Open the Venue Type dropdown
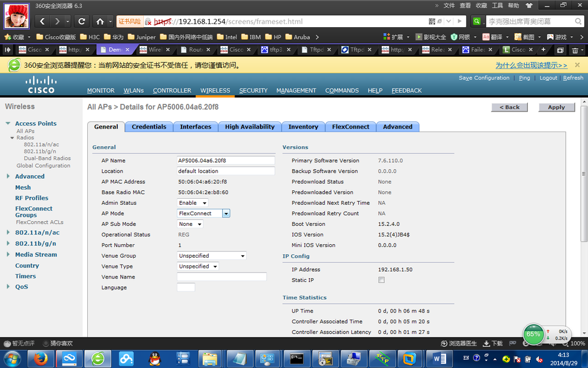The width and height of the screenshot is (588, 368). pos(197,266)
